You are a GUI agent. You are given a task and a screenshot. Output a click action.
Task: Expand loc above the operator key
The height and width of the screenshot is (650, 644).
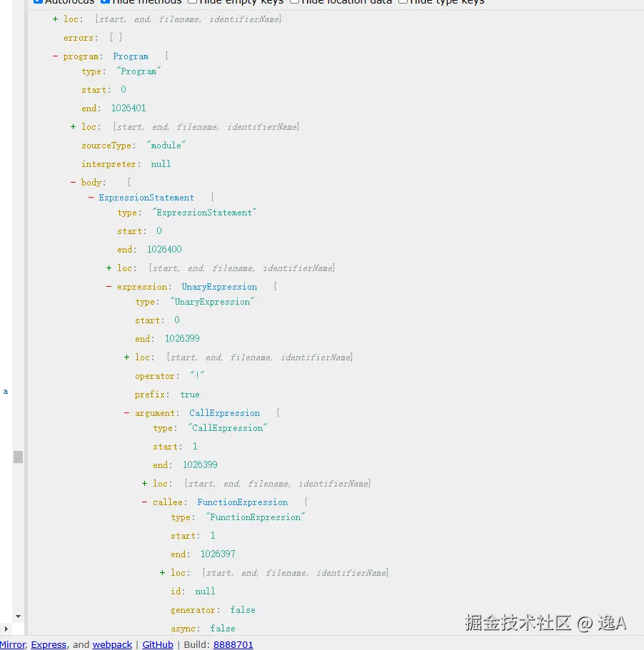tap(126, 357)
